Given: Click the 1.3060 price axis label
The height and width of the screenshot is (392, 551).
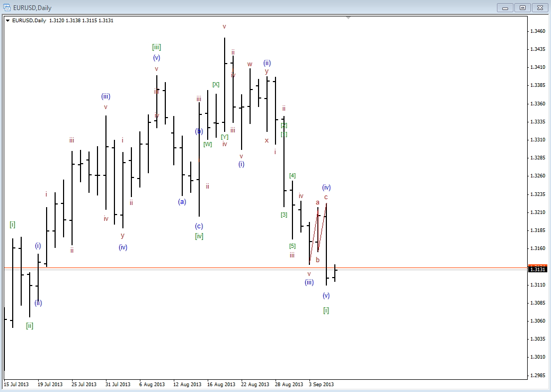Looking at the screenshot, I should pos(538,320).
